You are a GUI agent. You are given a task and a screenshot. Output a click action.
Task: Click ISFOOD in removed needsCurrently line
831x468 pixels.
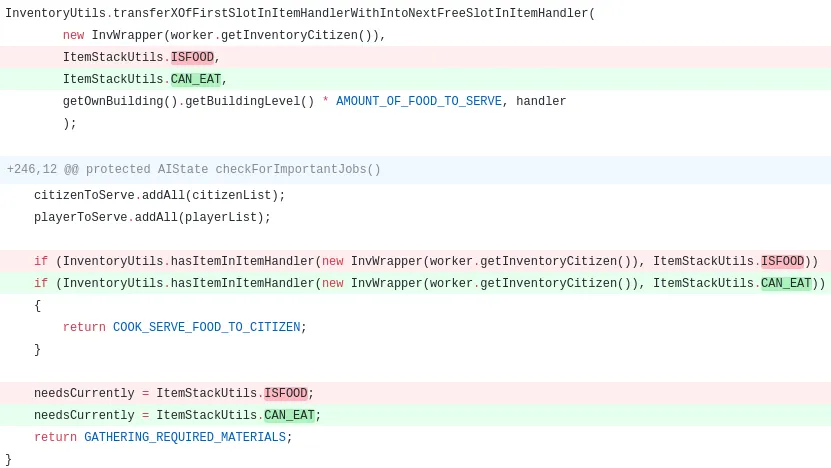point(286,393)
